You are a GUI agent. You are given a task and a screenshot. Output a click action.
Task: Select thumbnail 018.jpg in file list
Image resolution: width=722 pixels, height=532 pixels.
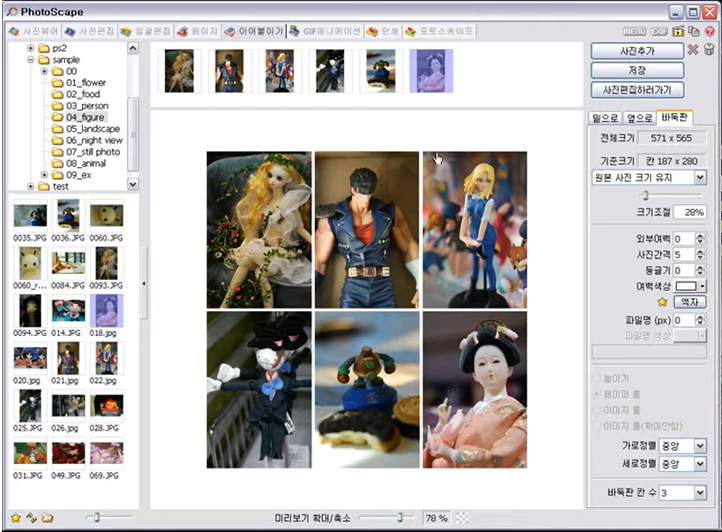point(106,316)
